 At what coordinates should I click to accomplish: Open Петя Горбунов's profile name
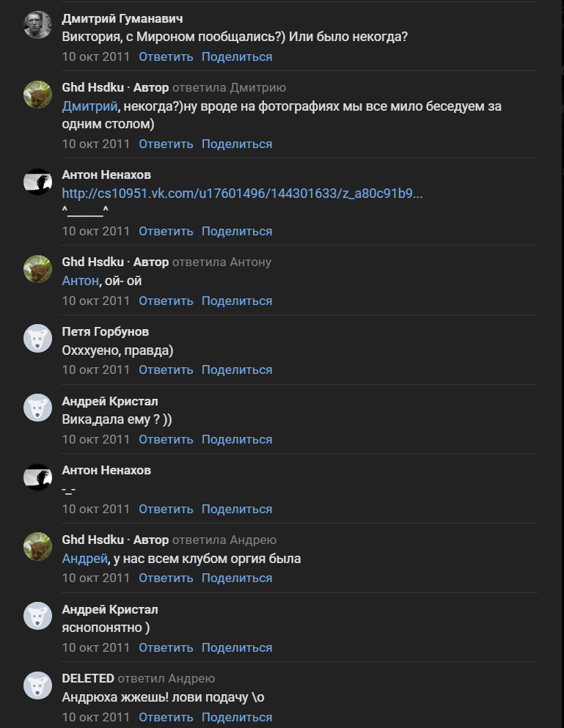[x=106, y=331]
